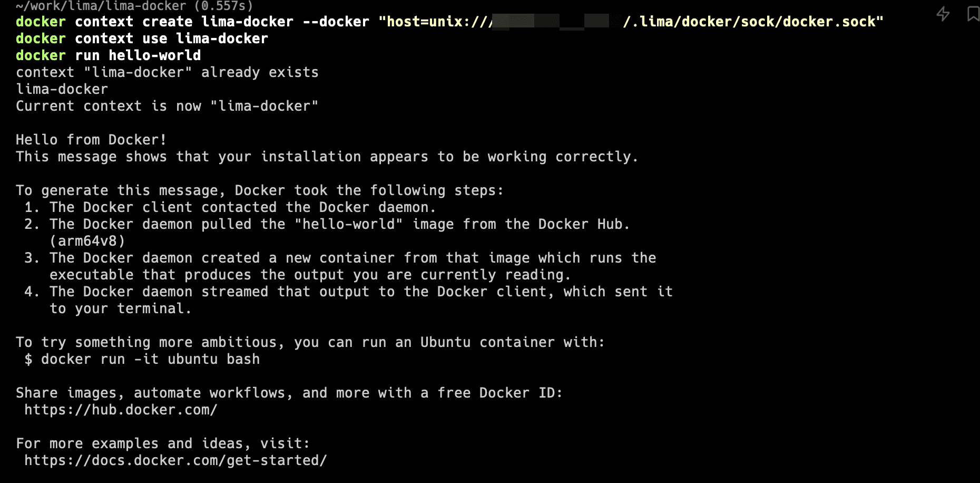
Task: Click step 3 about new container
Action: click(340, 266)
